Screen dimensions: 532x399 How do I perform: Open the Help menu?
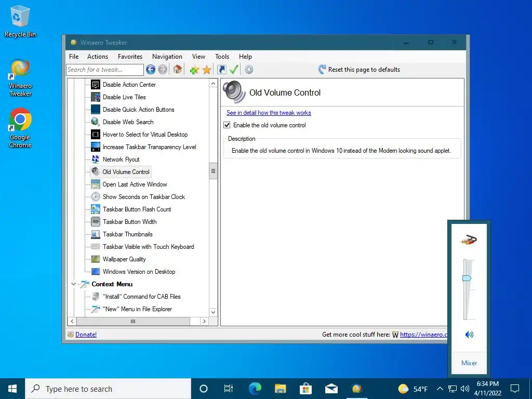tap(245, 57)
